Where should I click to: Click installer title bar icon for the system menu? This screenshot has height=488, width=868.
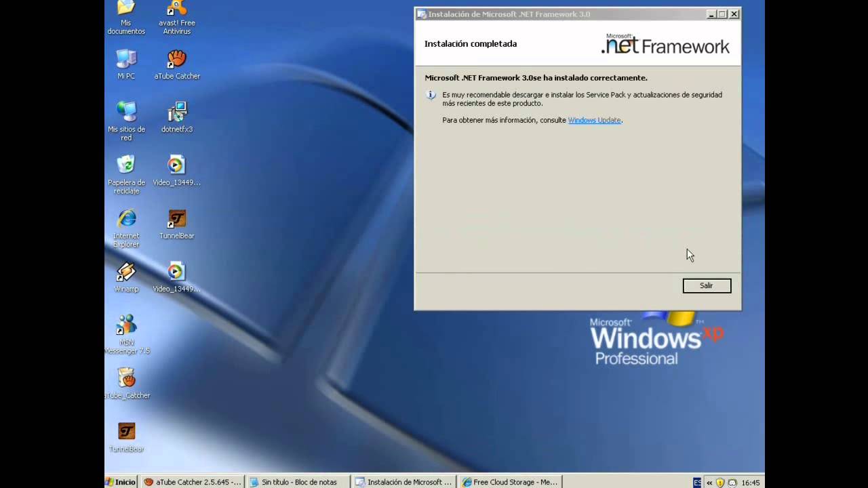(422, 14)
